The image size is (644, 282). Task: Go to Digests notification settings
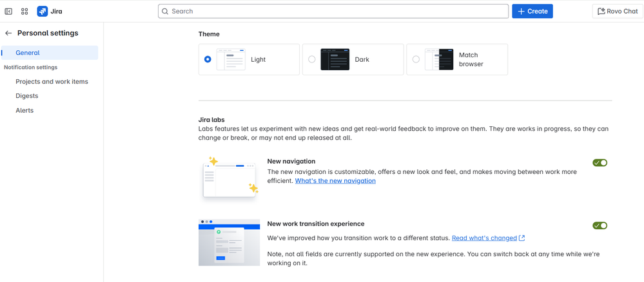coord(26,96)
